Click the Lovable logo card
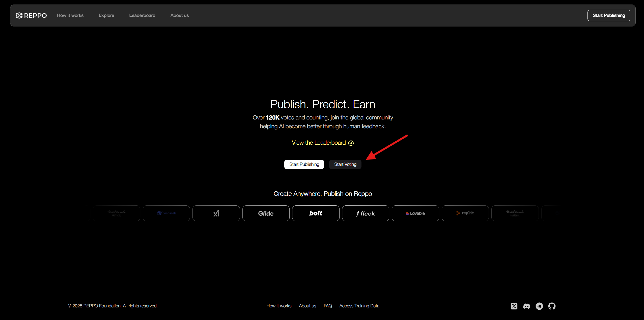 pos(415,213)
